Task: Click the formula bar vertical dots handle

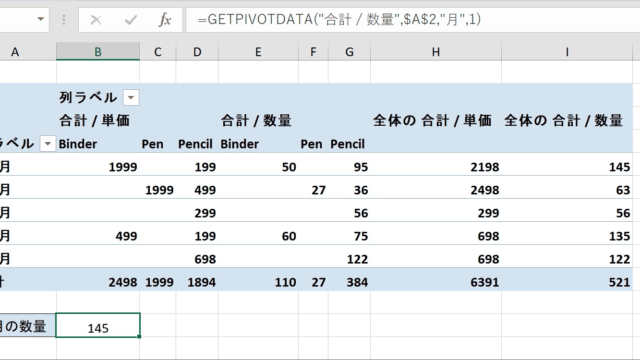Action: tap(64, 20)
